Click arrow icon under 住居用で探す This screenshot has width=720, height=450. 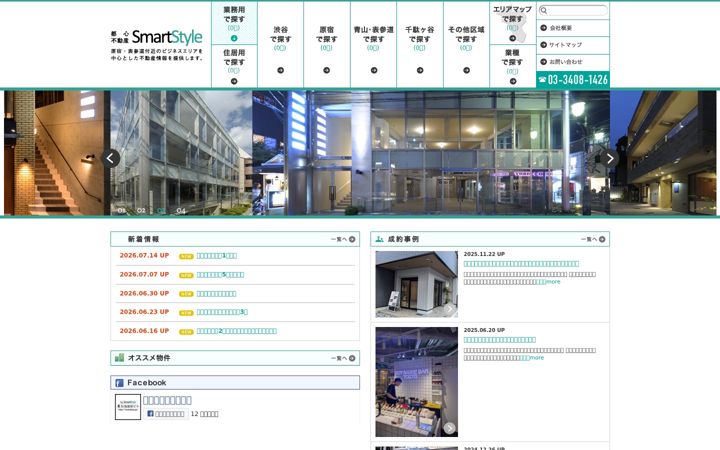234,81
